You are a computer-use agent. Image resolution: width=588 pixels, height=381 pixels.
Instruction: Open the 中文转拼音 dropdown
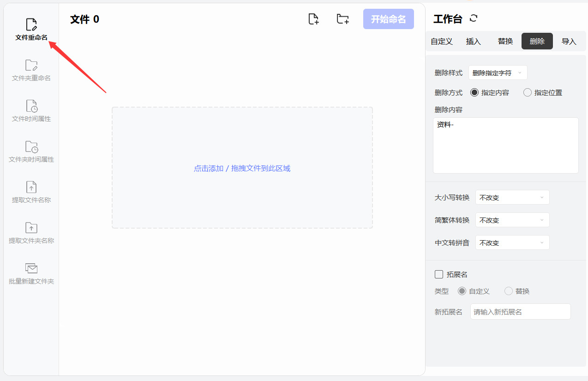coord(512,242)
